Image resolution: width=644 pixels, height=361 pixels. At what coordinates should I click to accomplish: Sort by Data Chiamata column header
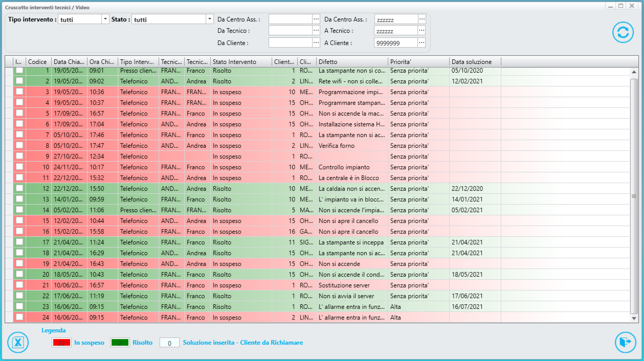coord(69,61)
